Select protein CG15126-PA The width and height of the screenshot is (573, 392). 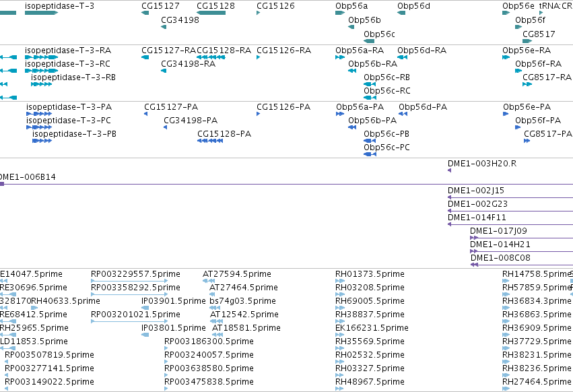(283, 107)
